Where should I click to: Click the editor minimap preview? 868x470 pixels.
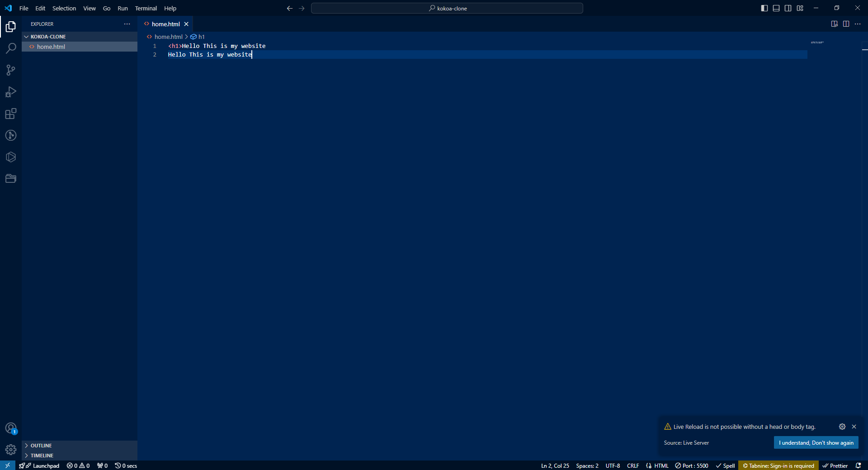tap(817, 43)
